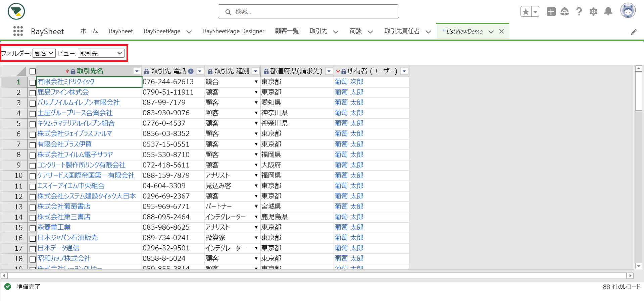Focus the 検索 search field
The height and width of the screenshot is (301, 644).
(x=308, y=11)
